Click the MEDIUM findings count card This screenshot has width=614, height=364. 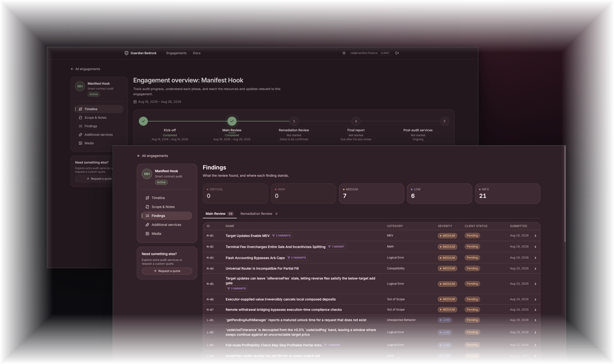coord(371,193)
